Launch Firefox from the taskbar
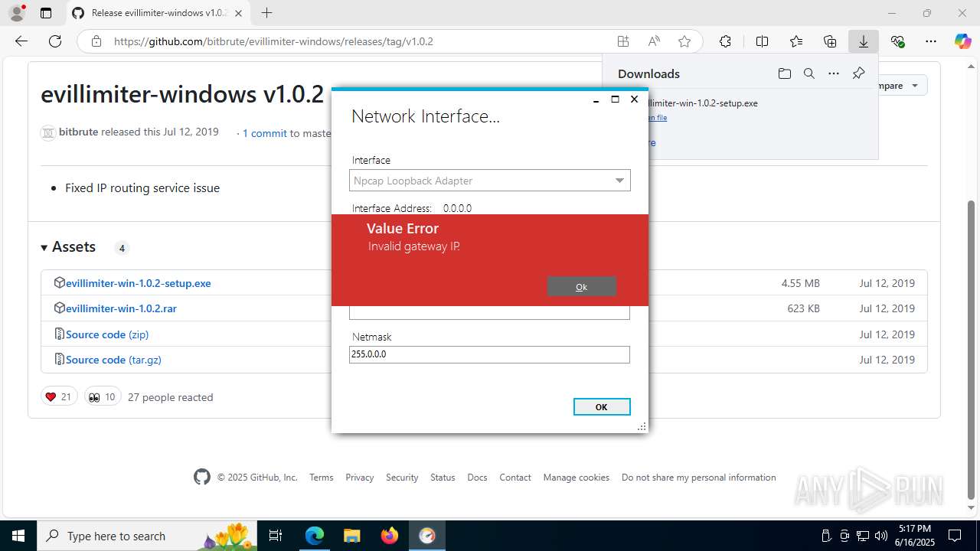Viewport: 980px width, 551px height. coord(390,536)
